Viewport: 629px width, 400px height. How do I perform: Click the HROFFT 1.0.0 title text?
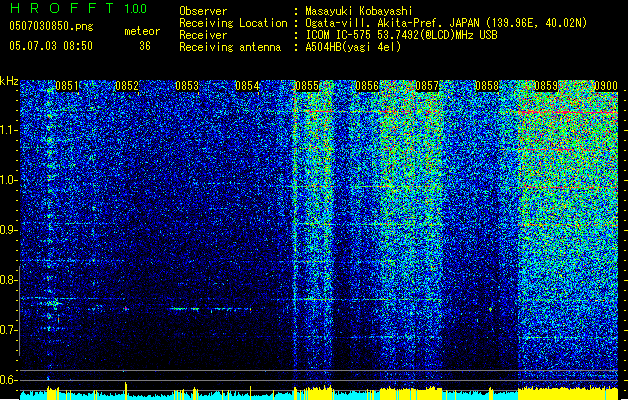pyautogui.click(x=78, y=8)
